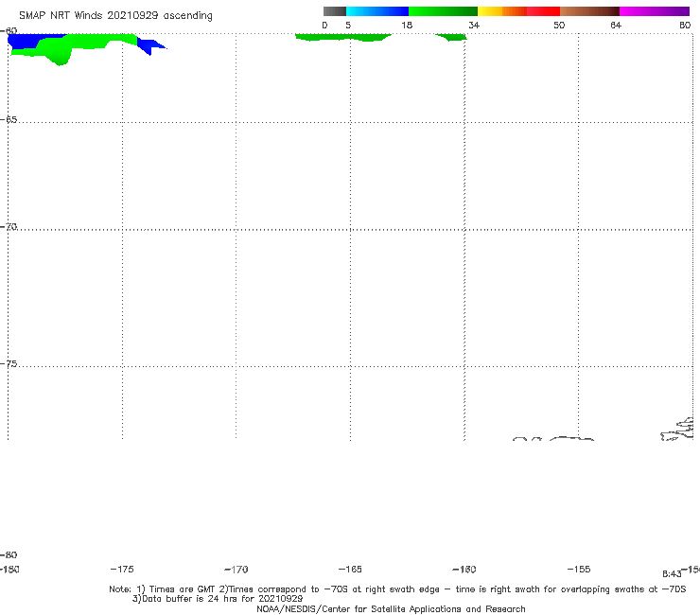Click the color bar label '34'
700x615 pixels.
click(x=474, y=25)
